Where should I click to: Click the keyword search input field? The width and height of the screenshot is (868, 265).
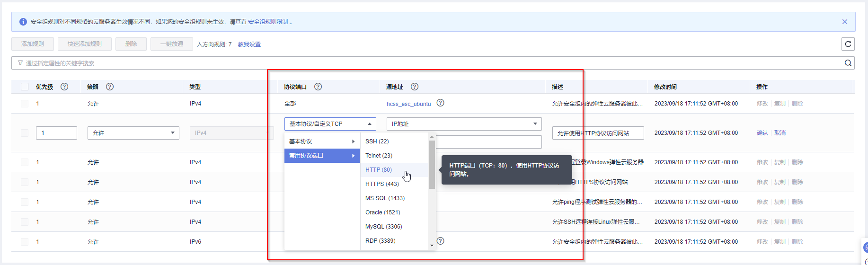(x=433, y=63)
